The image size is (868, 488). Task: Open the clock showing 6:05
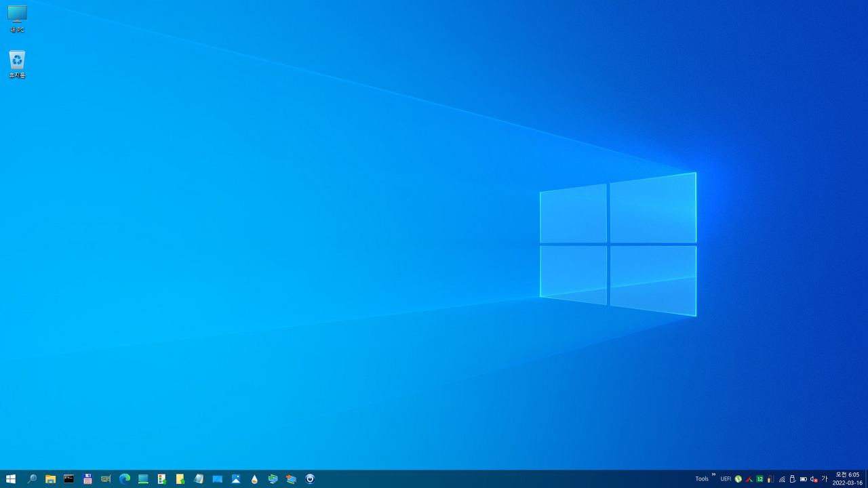pyautogui.click(x=848, y=479)
